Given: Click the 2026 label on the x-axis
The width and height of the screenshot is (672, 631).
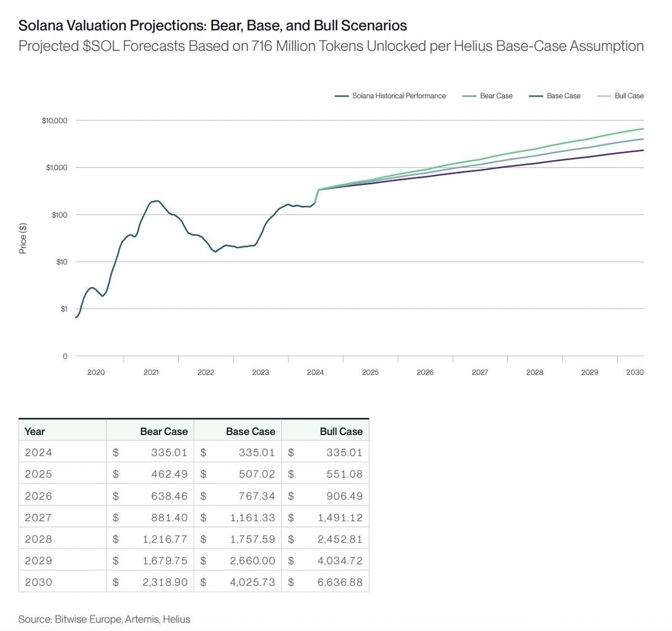Looking at the screenshot, I should 425,372.
